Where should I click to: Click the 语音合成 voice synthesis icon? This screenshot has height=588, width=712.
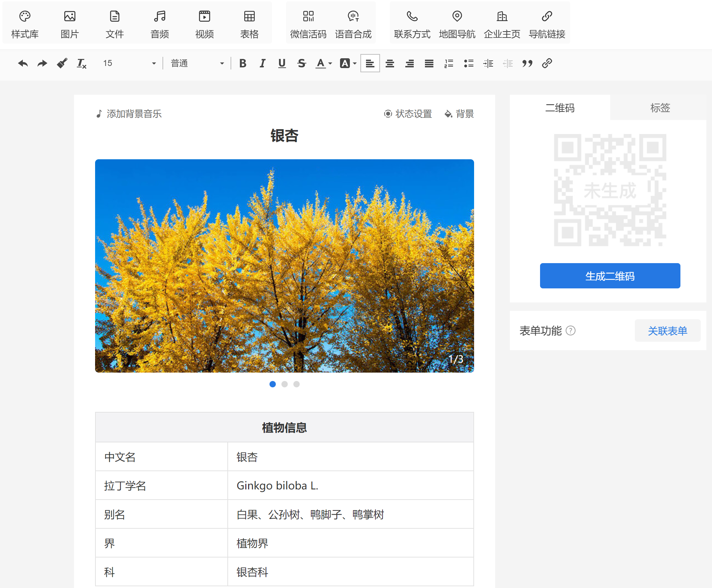click(353, 17)
